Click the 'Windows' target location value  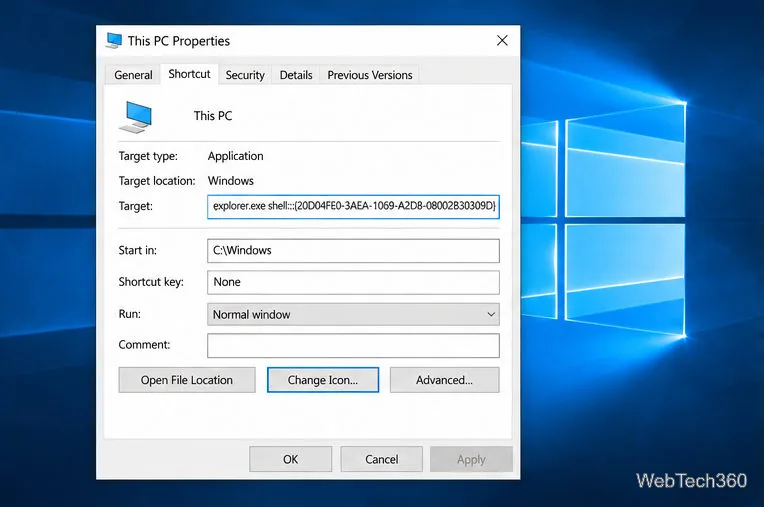point(230,181)
